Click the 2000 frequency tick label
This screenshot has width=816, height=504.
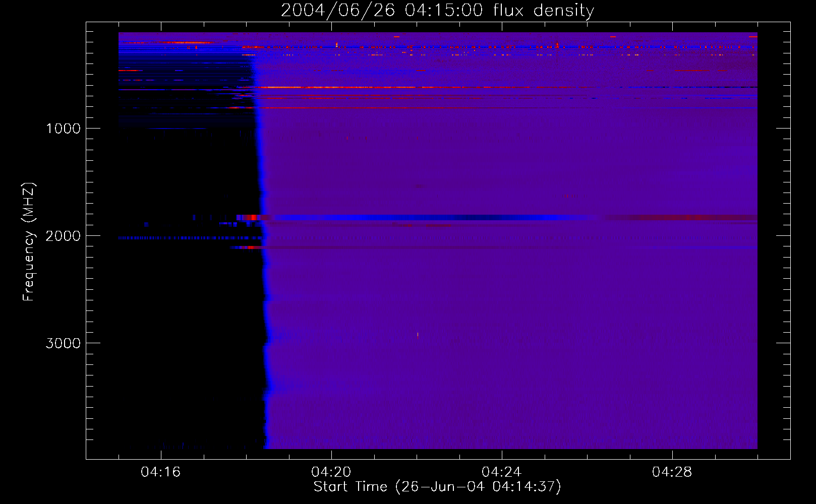click(63, 236)
